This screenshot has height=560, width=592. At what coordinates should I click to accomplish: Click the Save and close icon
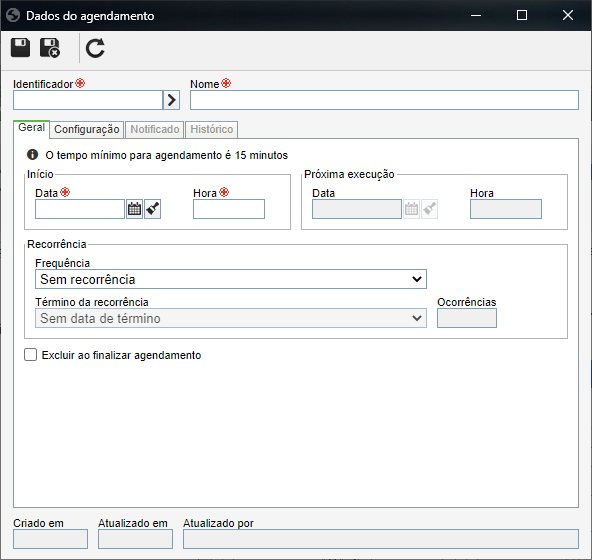click(x=50, y=48)
